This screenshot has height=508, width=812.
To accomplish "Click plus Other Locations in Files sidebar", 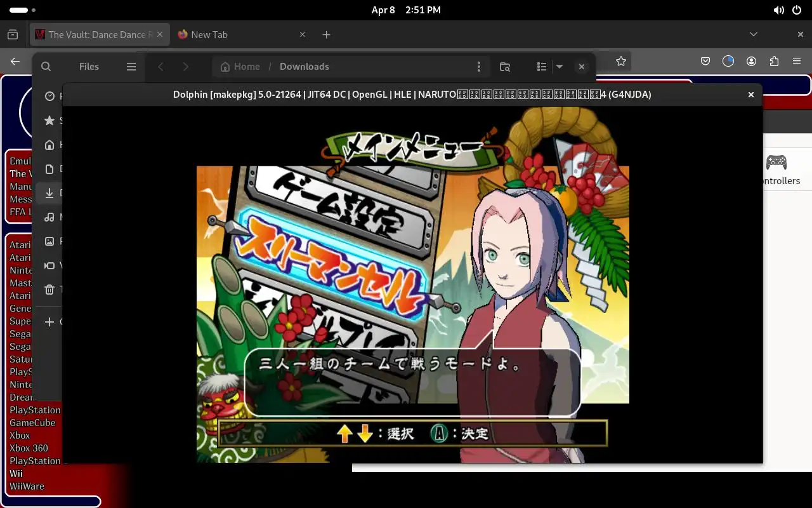I will tap(49, 322).
